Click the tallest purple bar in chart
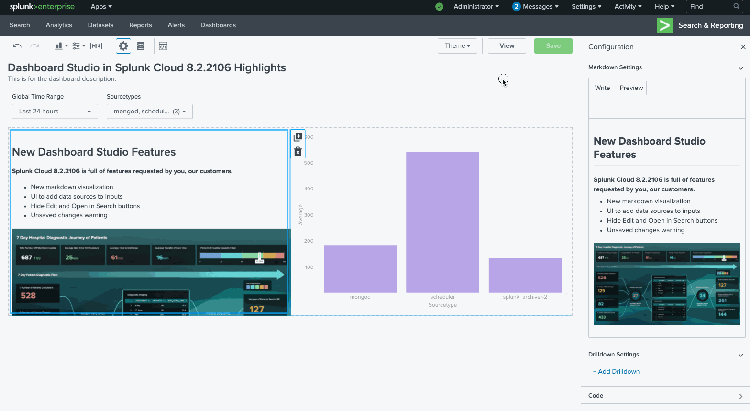The width and height of the screenshot is (750, 411). (x=442, y=222)
